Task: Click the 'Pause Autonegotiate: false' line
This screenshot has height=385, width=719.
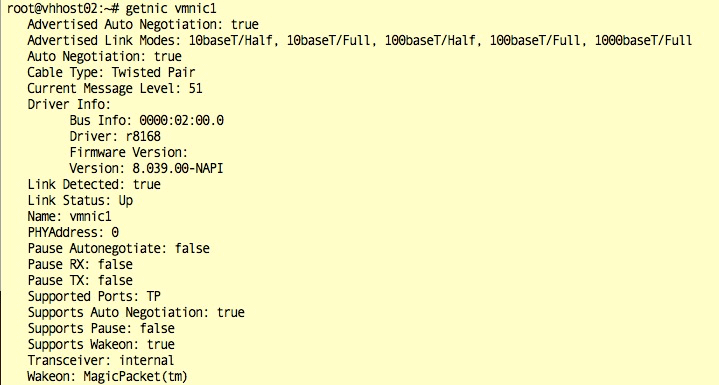Action: (x=119, y=248)
